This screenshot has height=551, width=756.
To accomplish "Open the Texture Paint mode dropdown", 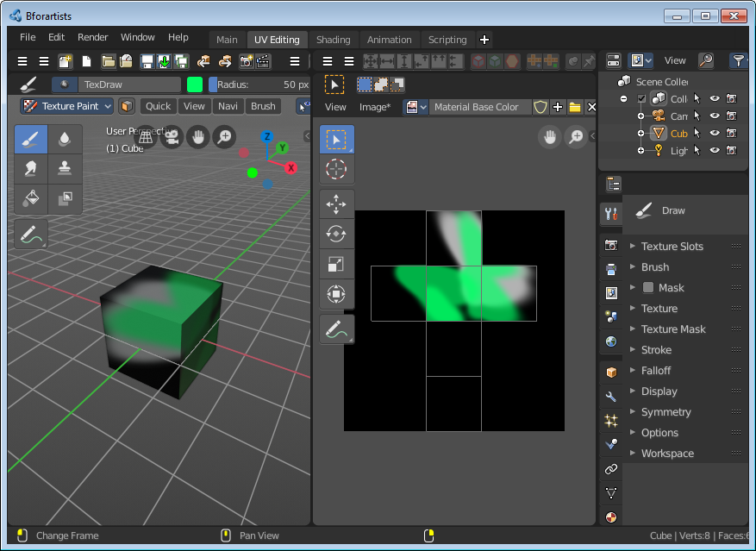I will [x=67, y=106].
